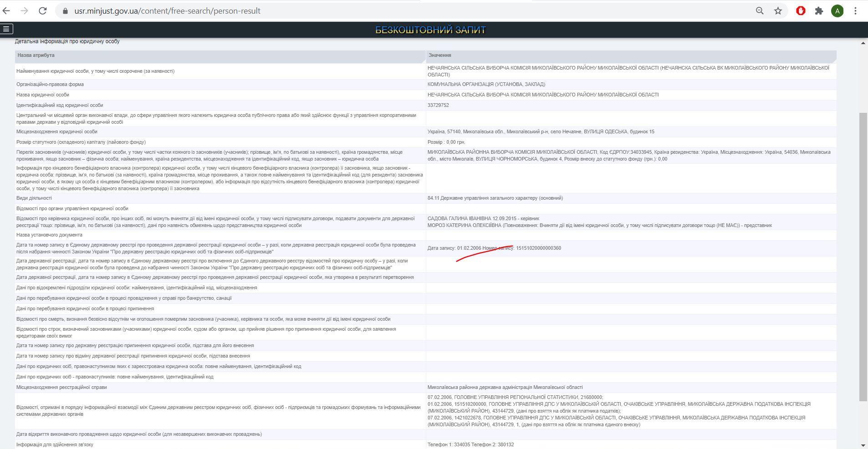Select 'КОМУНАЛЬНА ОРГАНІЗАЦІЯ (УСТАНОВА, ЗАКЛАД)' value
Image resolution: width=868 pixels, height=449 pixels.
coord(486,84)
